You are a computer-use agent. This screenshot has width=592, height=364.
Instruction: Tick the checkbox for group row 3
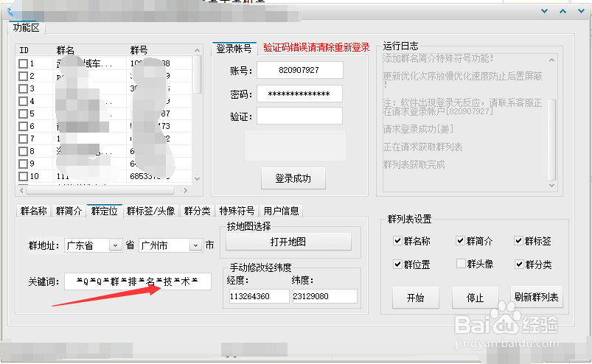[x=23, y=88]
